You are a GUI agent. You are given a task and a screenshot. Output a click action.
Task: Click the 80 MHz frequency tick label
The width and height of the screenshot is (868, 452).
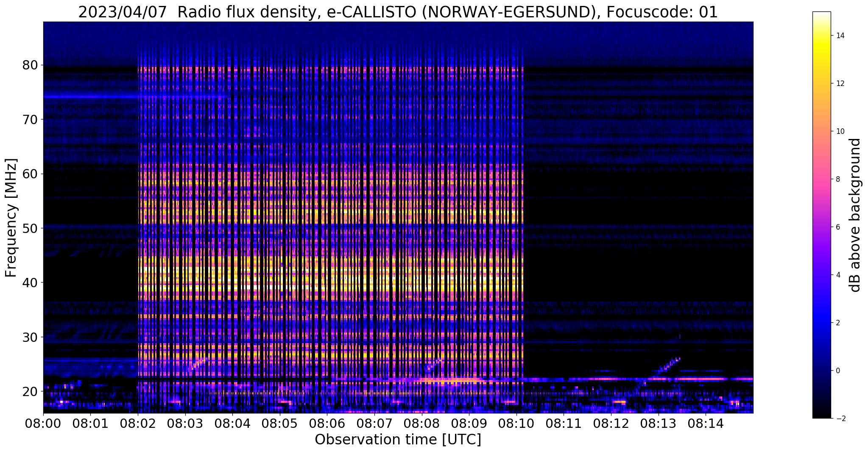pyautogui.click(x=31, y=65)
